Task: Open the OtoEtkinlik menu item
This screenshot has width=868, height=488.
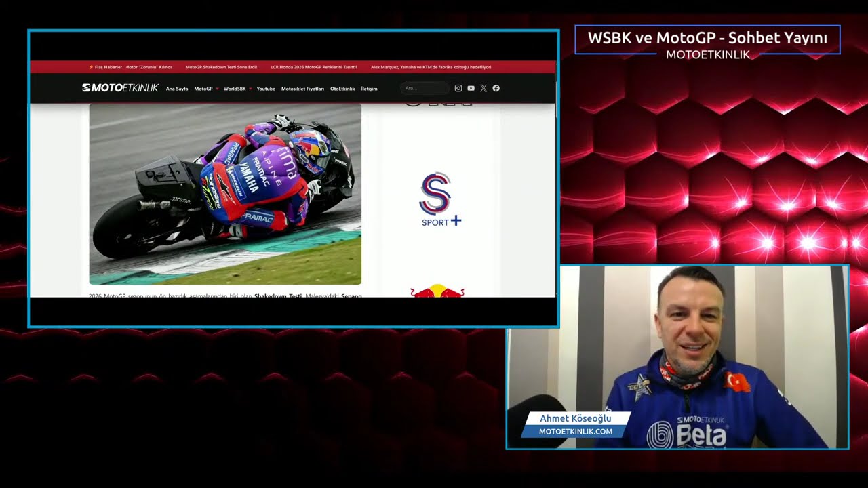Action: (x=342, y=89)
